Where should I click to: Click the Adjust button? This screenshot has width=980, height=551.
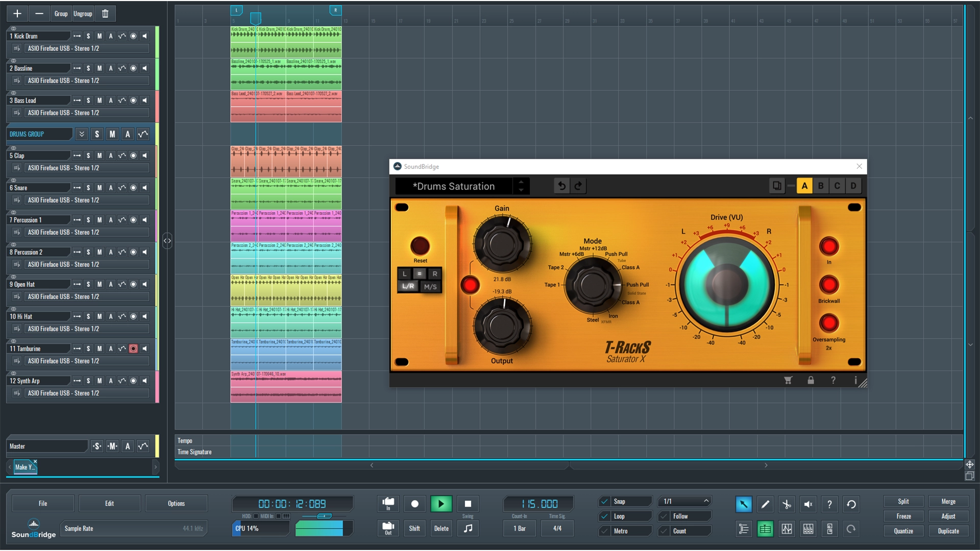[x=948, y=516]
